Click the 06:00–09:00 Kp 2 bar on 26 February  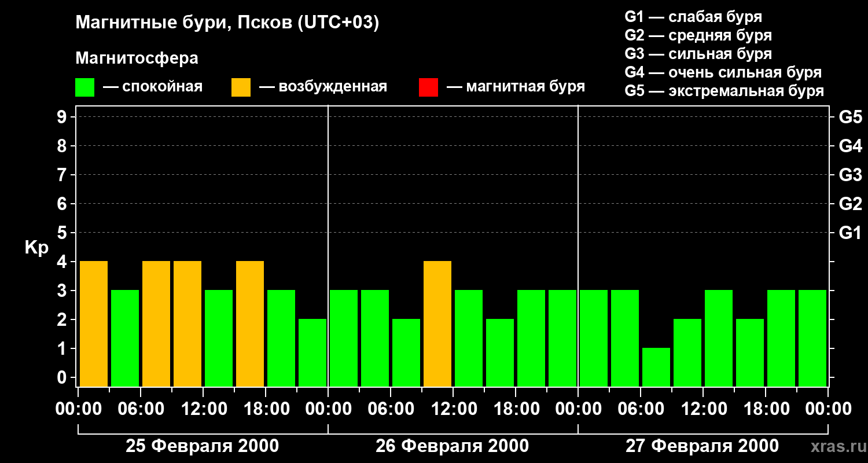click(x=406, y=353)
